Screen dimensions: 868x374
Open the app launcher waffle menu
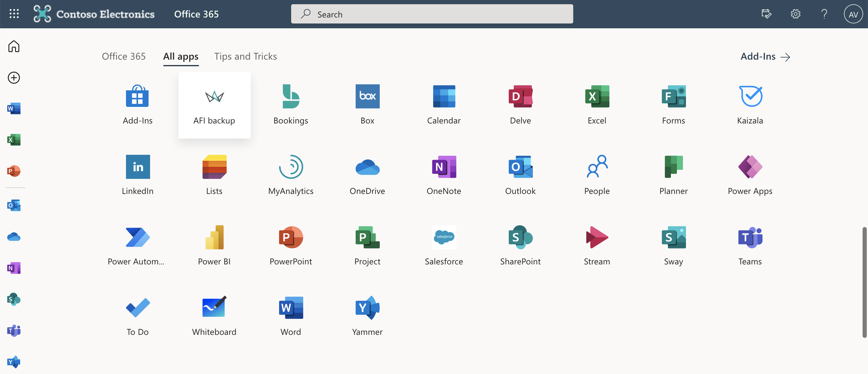[14, 14]
